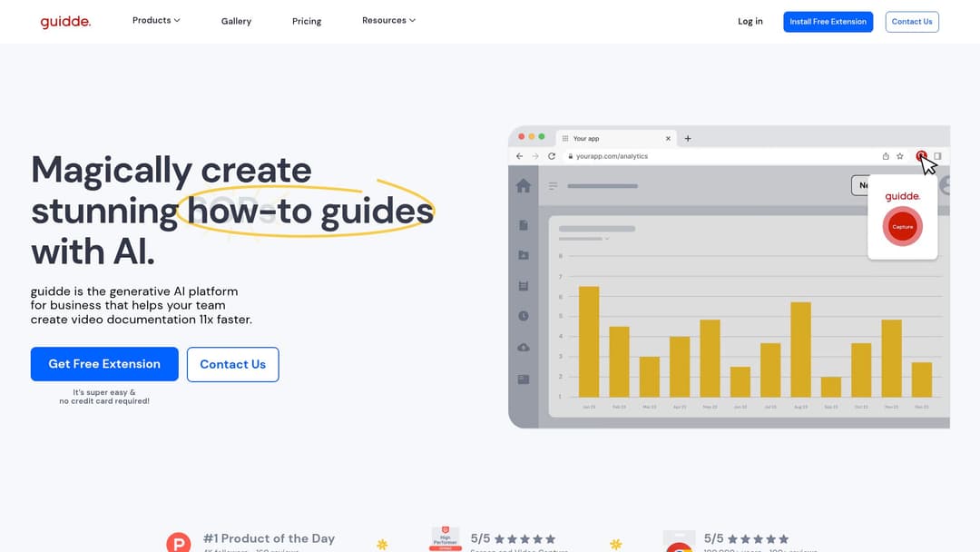This screenshot has width=980, height=552.
Task: Click the first 5/5 star rating
Action: coord(513,539)
